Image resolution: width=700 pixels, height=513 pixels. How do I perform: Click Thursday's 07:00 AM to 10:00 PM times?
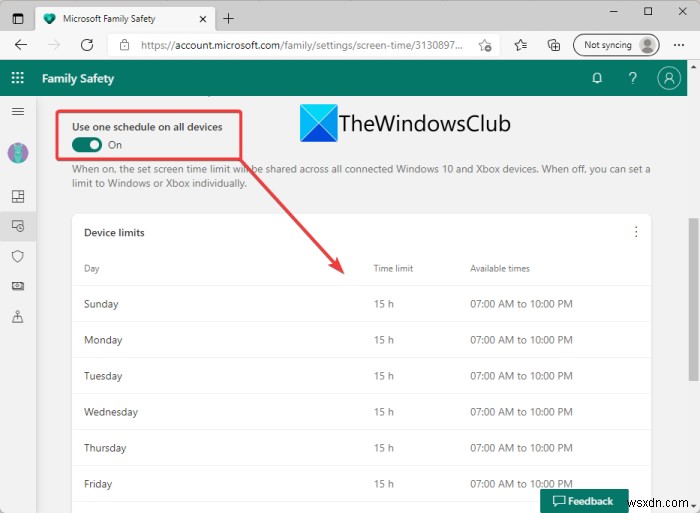click(x=521, y=448)
